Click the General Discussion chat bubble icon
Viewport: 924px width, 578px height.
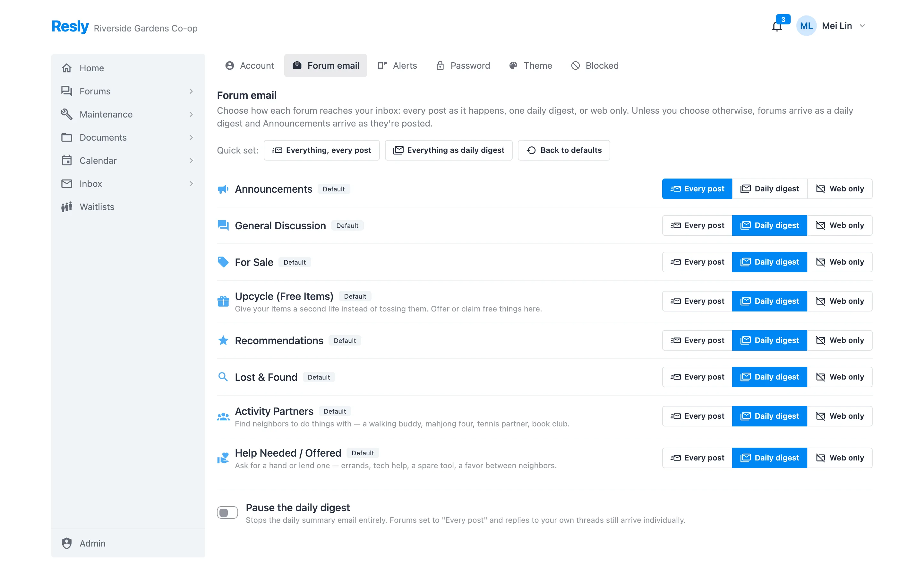click(223, 225)
